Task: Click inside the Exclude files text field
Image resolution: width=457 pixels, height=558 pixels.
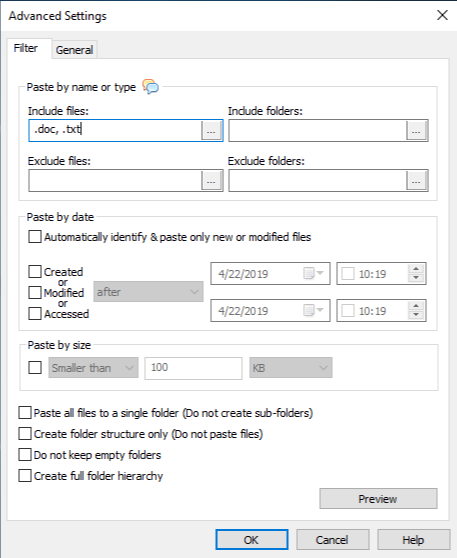Action: [115, 181]
